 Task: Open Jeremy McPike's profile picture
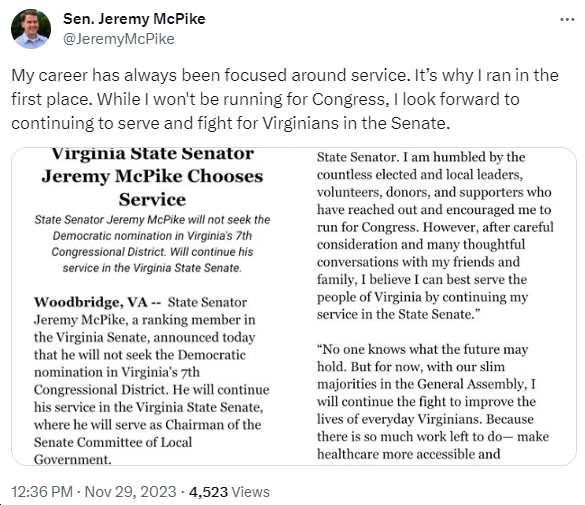coord(31,29)
